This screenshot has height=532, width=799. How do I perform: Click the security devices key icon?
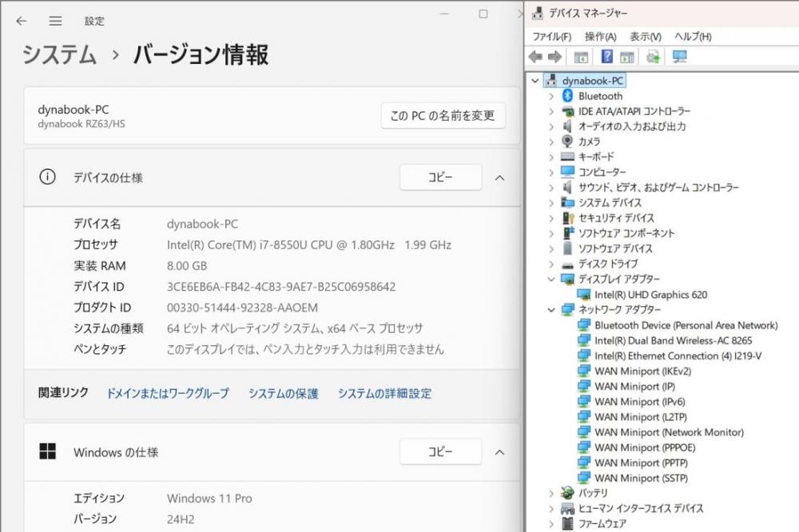568,217
